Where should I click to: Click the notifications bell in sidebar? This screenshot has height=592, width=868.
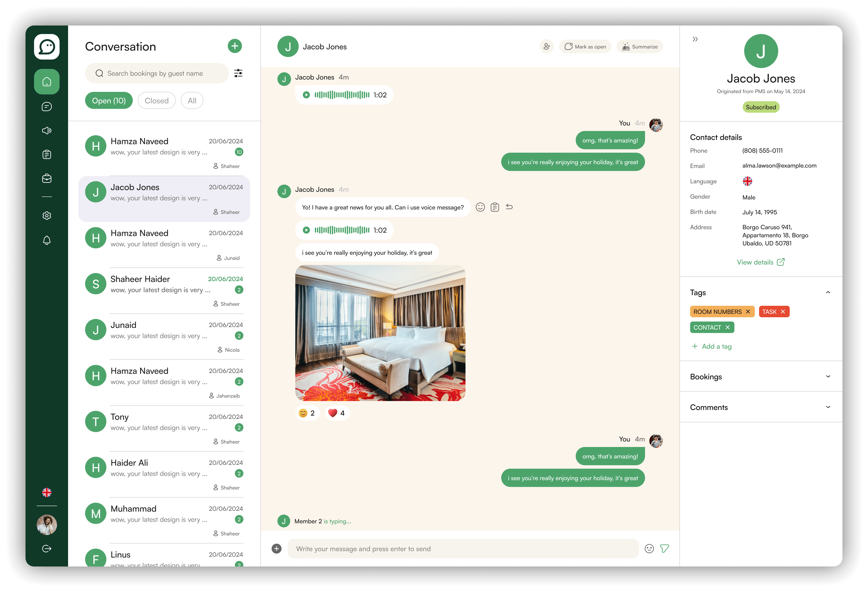pyautogui.click(x=47, y=240)
